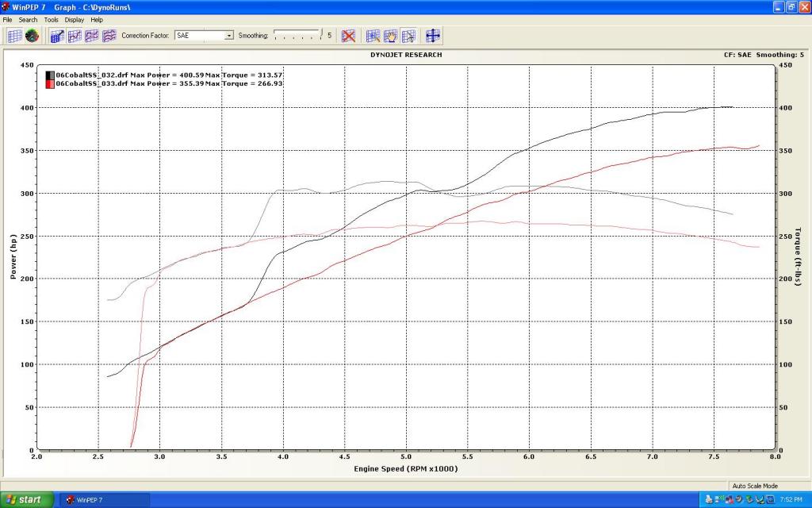Open the File menu

7,20
